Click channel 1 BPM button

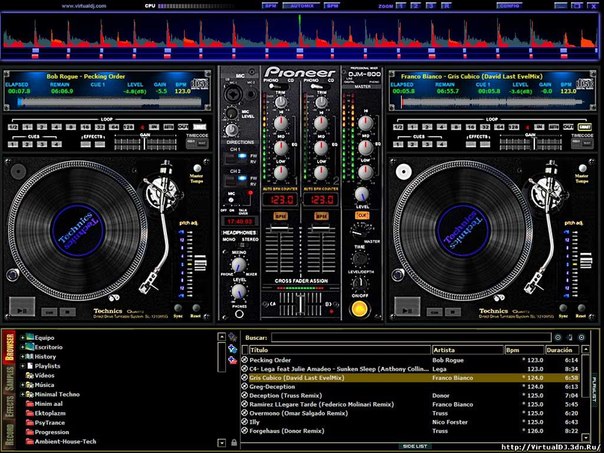(281, 216)
